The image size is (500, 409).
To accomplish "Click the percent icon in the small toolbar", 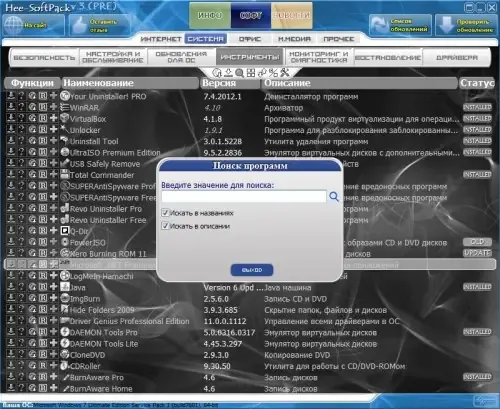I will pyautogui.click(x=273, y=73).
